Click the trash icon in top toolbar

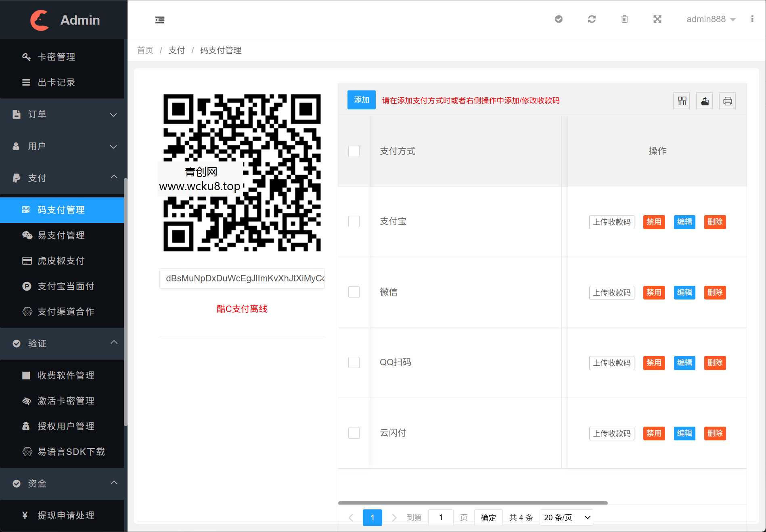point(624,19)
